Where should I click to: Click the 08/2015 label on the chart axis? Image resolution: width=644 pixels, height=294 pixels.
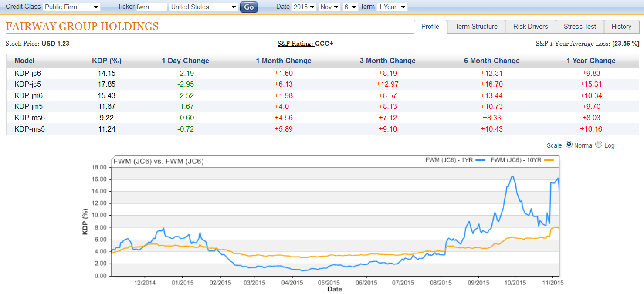pos(441,282)
